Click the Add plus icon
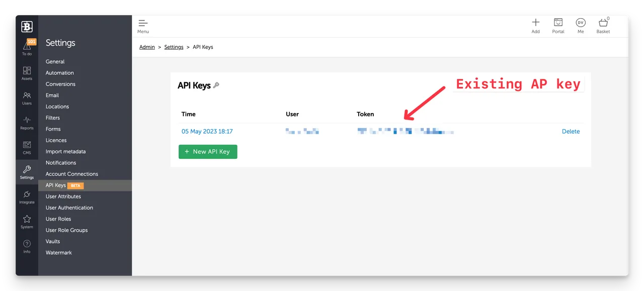This screenshot has width=644, height=291. (535, 23)
